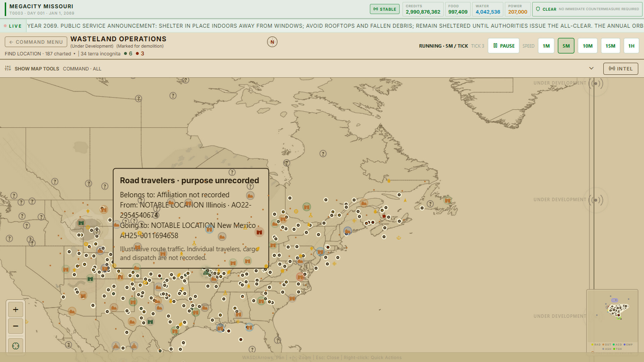The height and width of the screenshot is (362, 644).
Task: Click the map tools sliders icon
Action: click(8, 68)
